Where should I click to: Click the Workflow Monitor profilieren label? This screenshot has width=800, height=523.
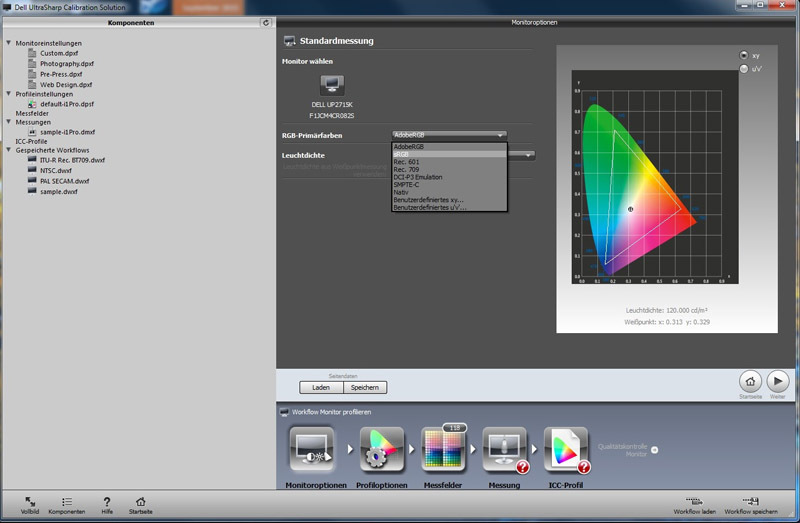point(331,412)
